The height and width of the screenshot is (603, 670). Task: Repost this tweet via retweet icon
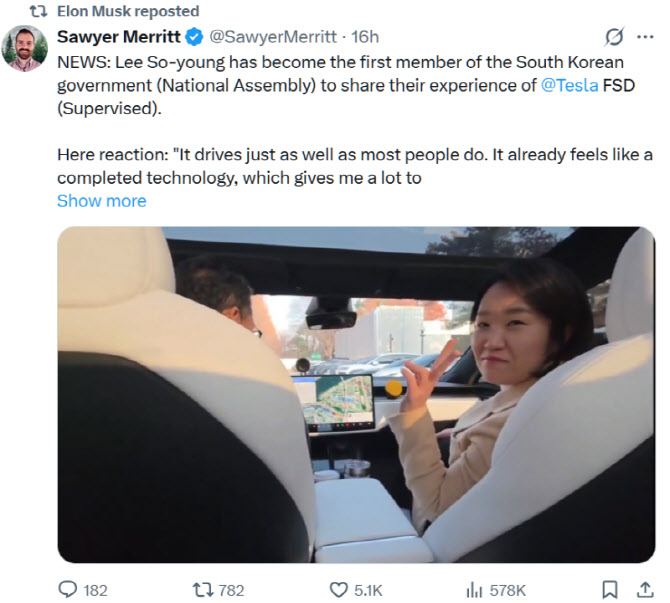201,589
